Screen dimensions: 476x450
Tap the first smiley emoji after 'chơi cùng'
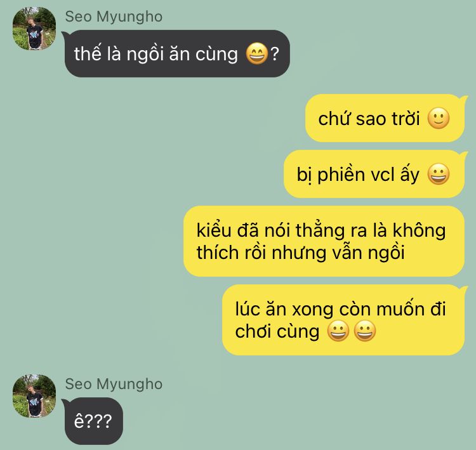338,331
